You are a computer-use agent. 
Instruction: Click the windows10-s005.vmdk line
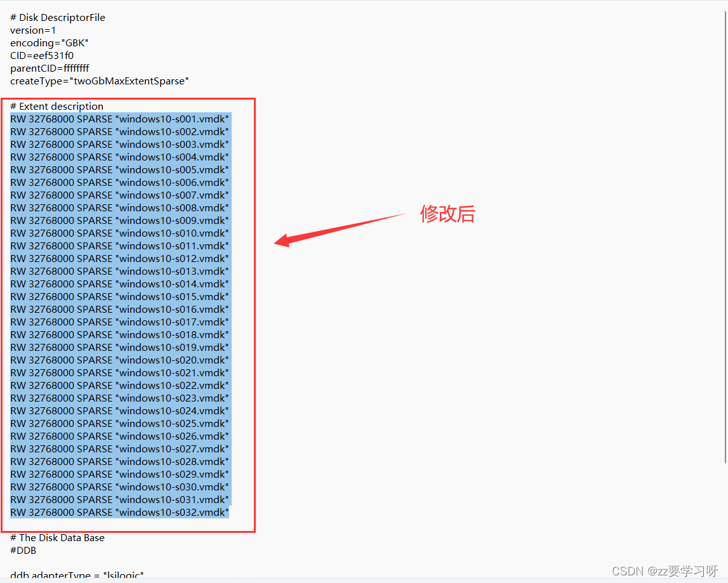point(120,170)
